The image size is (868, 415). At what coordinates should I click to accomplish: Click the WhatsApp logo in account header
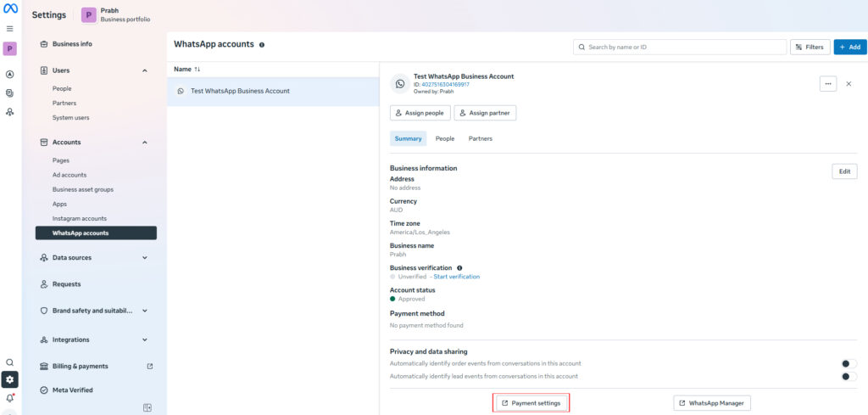(x=400, y=84)
